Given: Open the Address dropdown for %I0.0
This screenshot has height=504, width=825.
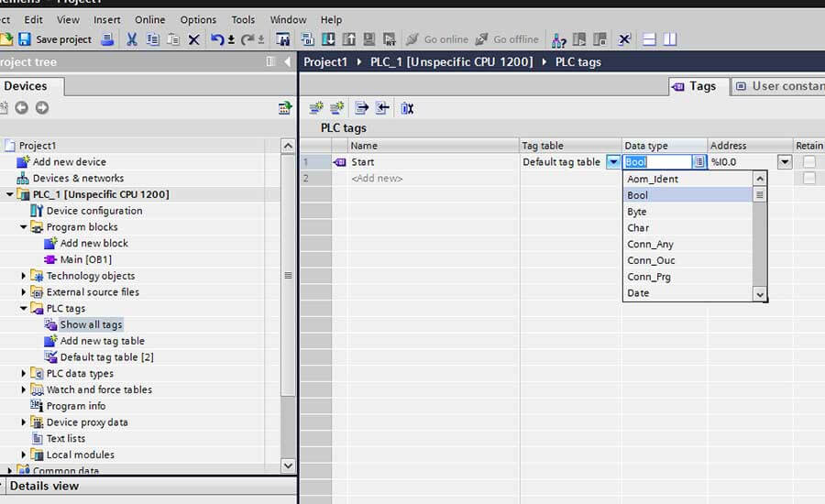Looking at the screenshot, I should pos(785,162).
